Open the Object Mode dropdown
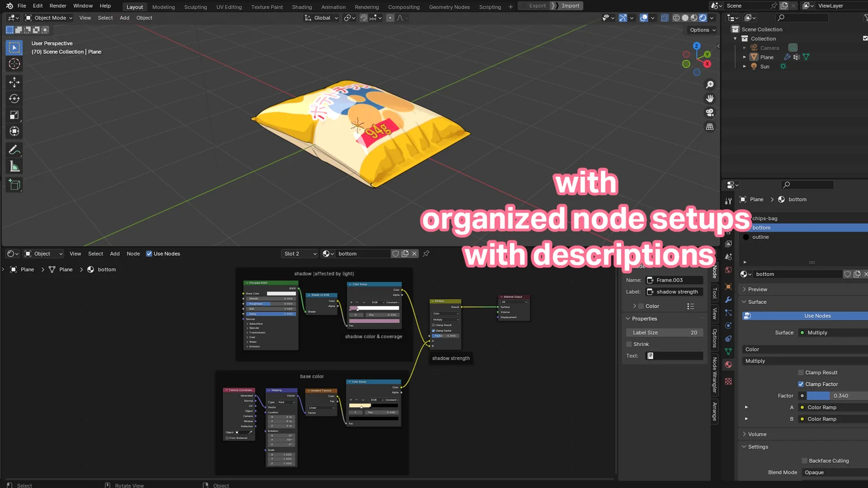The width and height of the screenshot is (868, 488). tap(49, 17)
